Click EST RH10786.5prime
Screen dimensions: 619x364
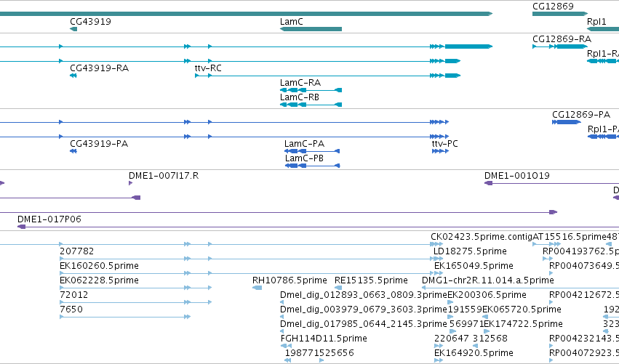point(289,280)
